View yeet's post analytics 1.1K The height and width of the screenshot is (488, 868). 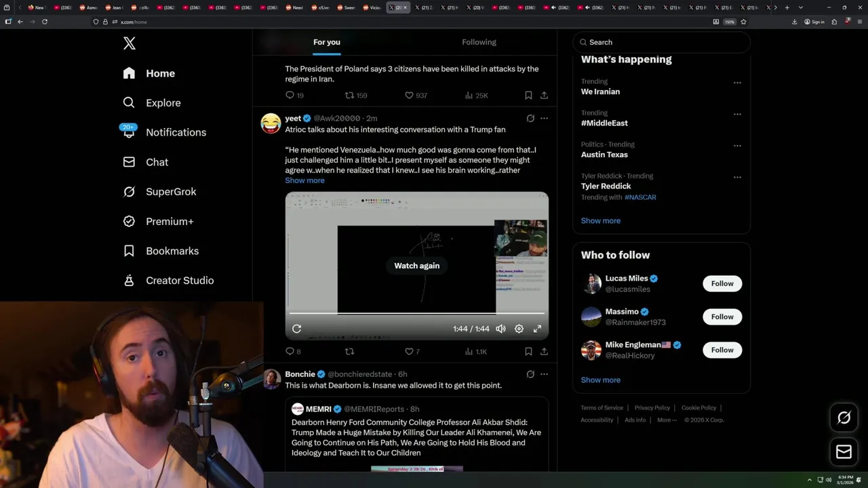(476, 352)
